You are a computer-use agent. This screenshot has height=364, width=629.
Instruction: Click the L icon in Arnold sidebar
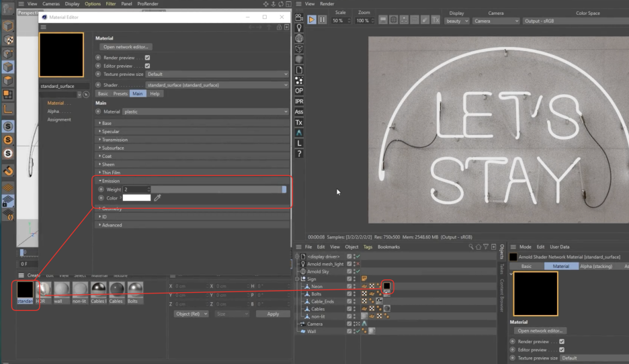point(299,143)
